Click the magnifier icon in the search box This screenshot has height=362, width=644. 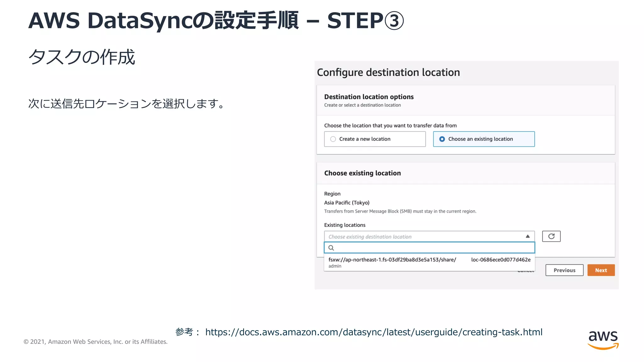pos(331,248)
